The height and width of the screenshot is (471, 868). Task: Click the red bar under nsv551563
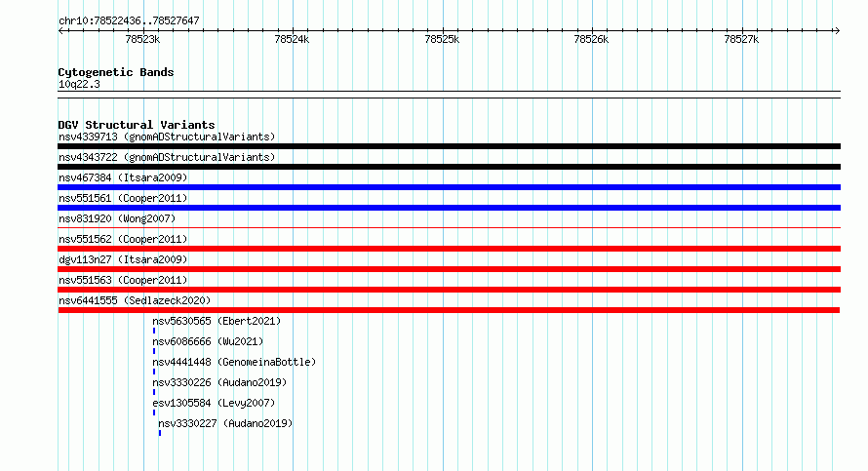click(449, 290)
